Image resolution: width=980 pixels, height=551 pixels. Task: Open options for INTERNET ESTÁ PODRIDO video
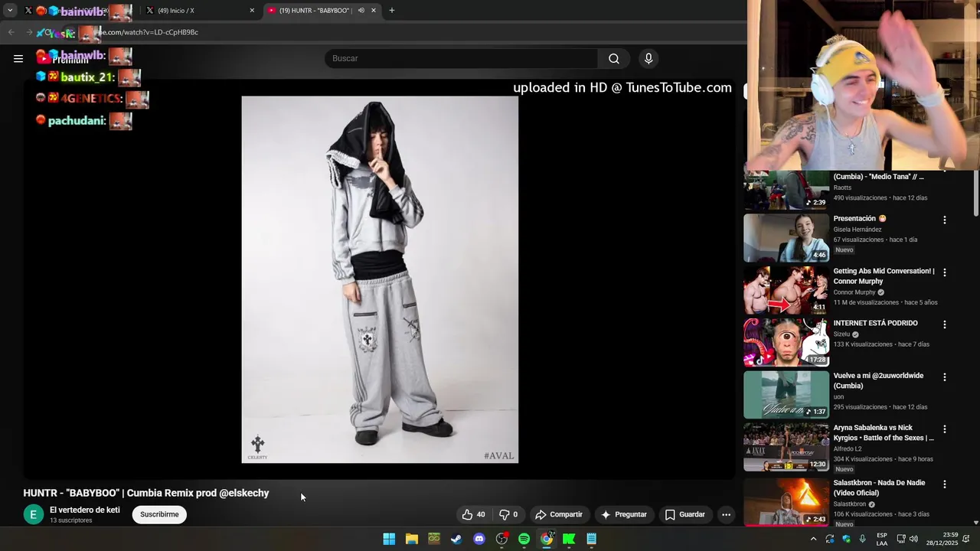[945, 324]
